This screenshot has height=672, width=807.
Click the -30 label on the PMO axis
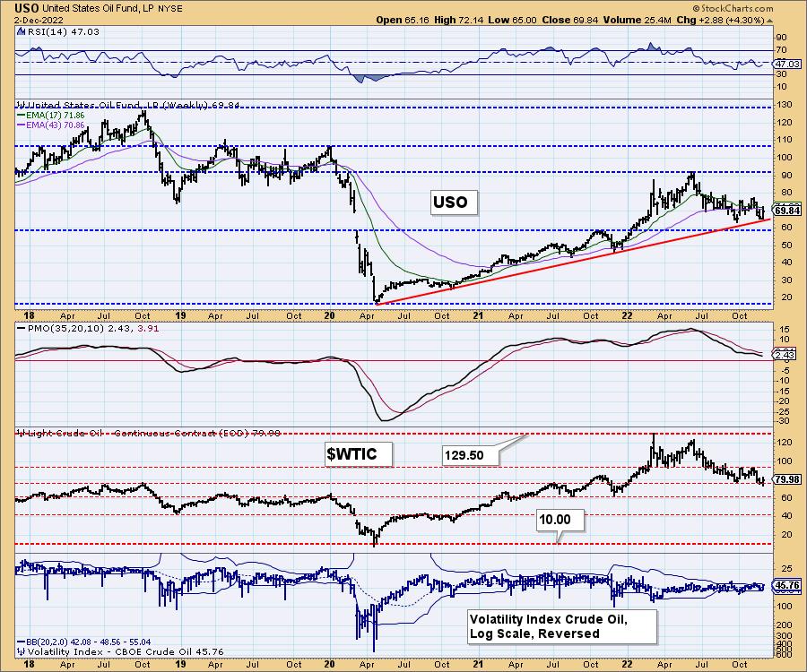[x=783, y=420]
